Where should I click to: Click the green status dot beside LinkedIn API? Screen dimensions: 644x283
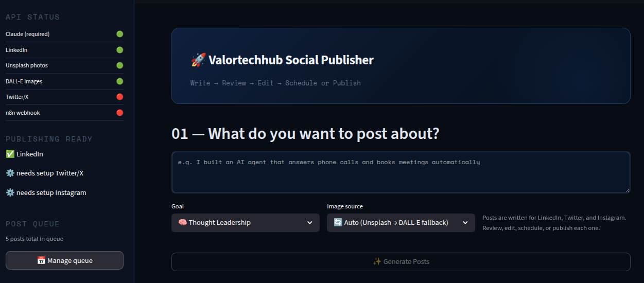point(119,50)
